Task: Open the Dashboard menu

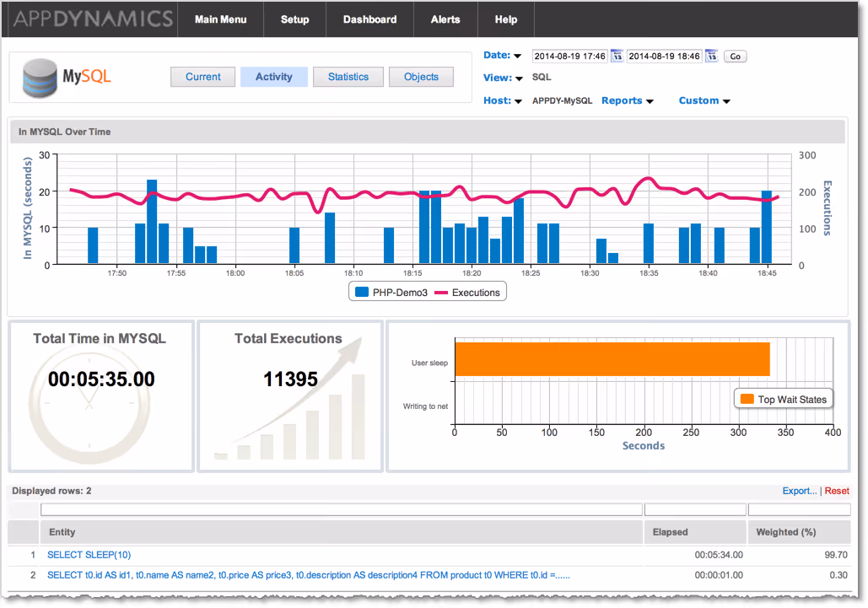Action: (369, 19)
